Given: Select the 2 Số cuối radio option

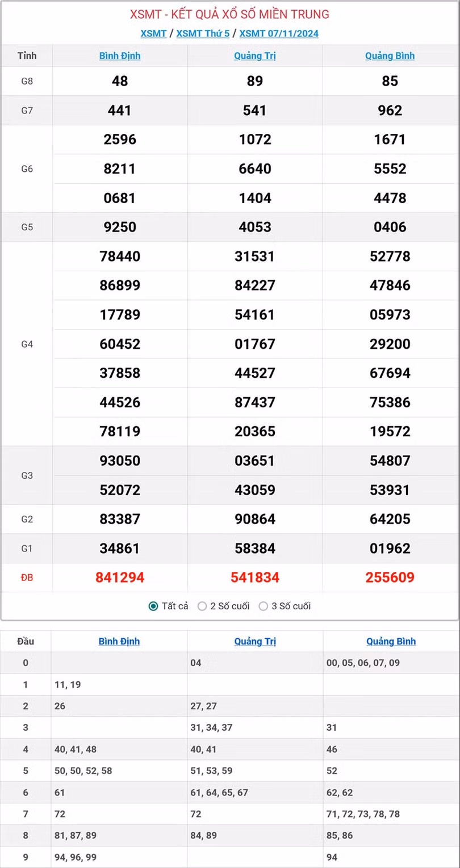Looking at the screenshot, I should (x=202, y=606).
